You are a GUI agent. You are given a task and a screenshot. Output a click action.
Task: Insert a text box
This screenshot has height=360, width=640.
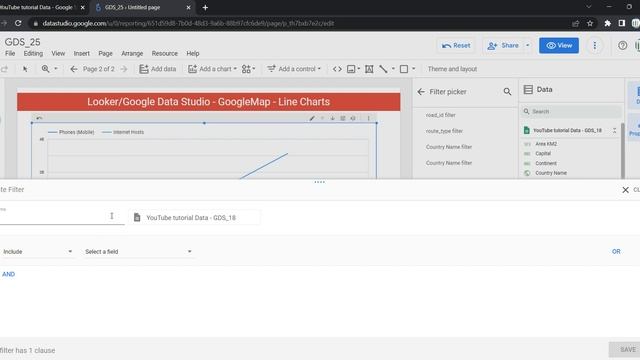coord(369,69)
